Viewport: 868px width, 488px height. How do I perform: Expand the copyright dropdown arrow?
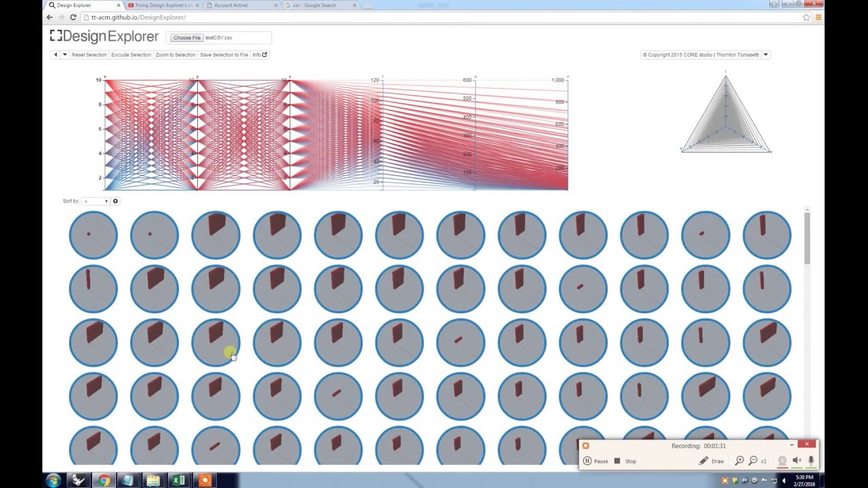pos(766,55)
